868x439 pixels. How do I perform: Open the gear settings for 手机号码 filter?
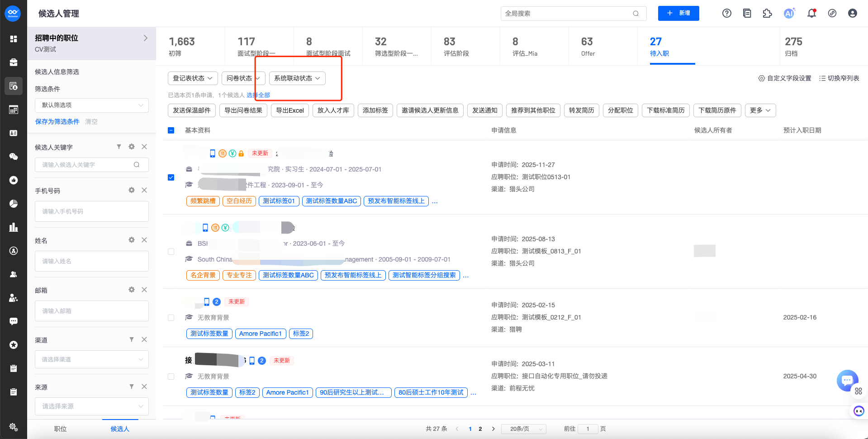coord(132,190)
